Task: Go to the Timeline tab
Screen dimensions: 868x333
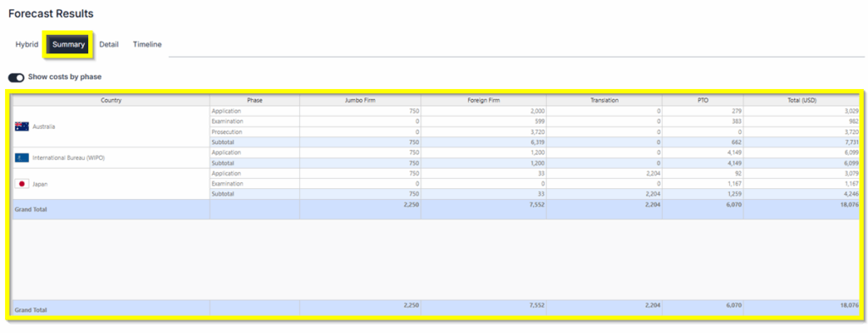Action: pyautogui.click(x=147, y=44)
